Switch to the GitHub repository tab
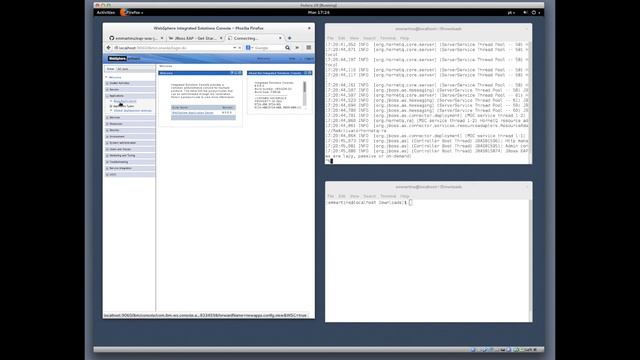 135,38
